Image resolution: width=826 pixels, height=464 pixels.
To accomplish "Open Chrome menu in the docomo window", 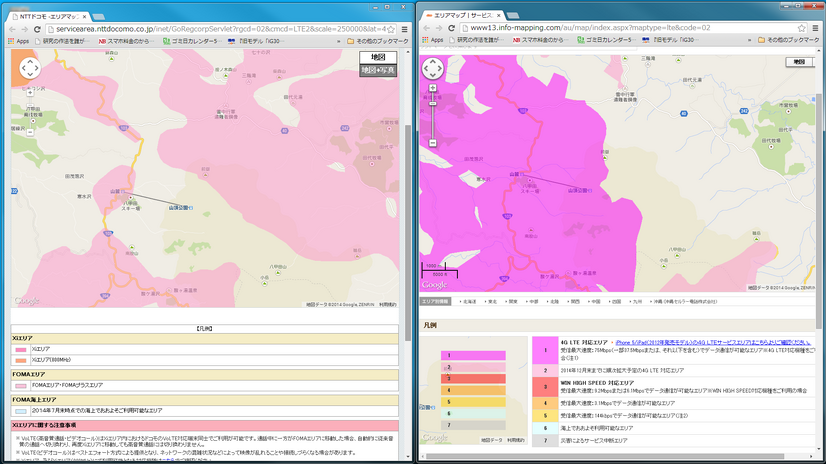I will point(405,29).
